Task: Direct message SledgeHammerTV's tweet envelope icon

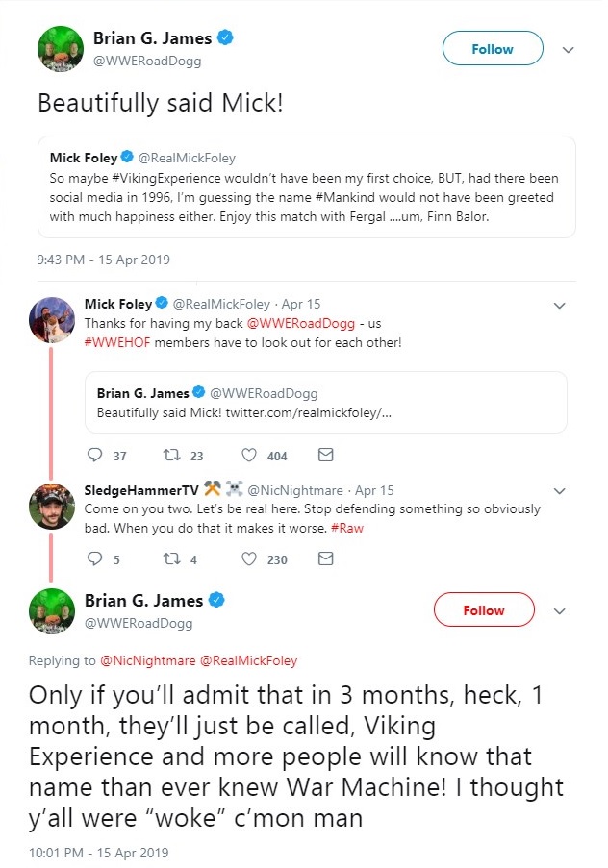Action: [x=325, y=558]
